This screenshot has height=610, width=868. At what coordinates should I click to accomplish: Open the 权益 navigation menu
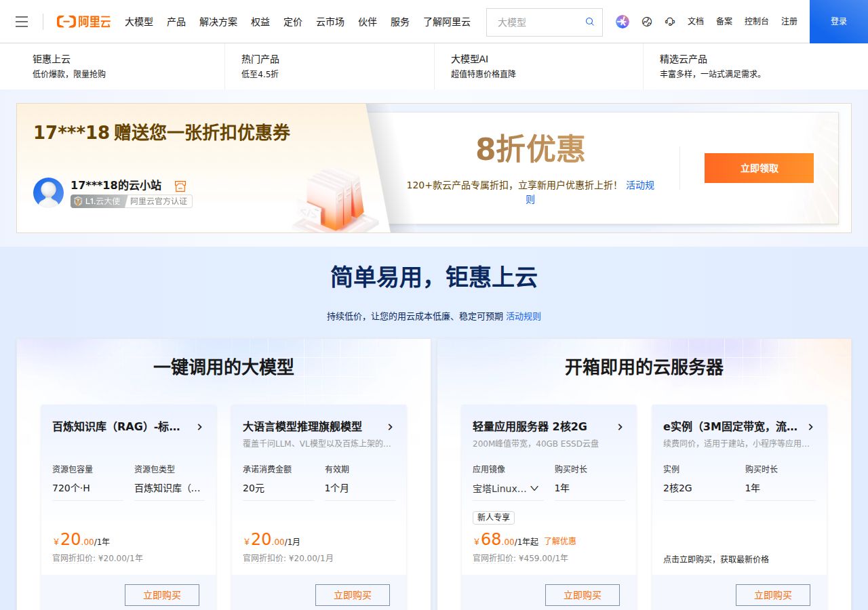[260, 22]
